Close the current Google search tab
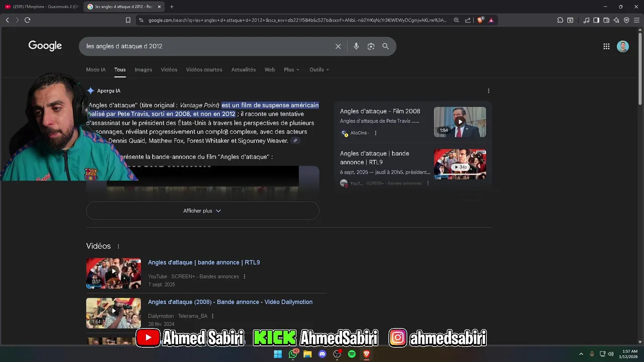 [x=159, y=7]
